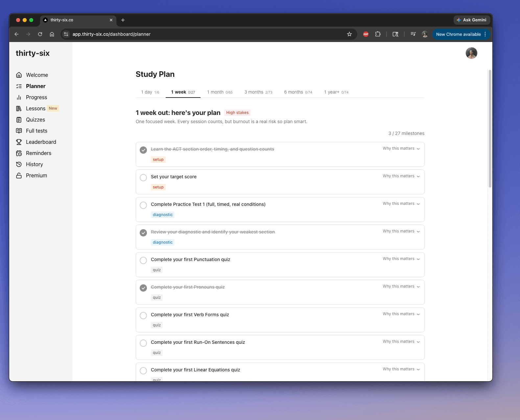Expand 'Why this matters' for Practice Test 1
520x420 pixels.
[x=401, y=204]
